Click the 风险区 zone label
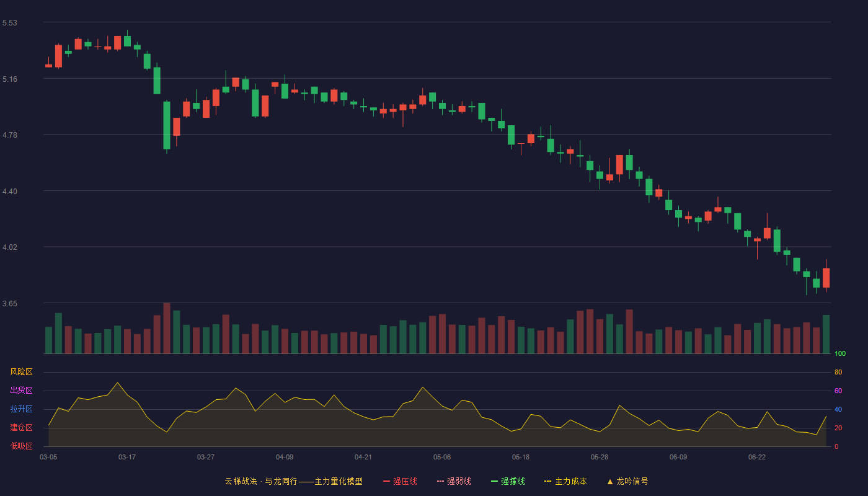 tap(21, 372)
